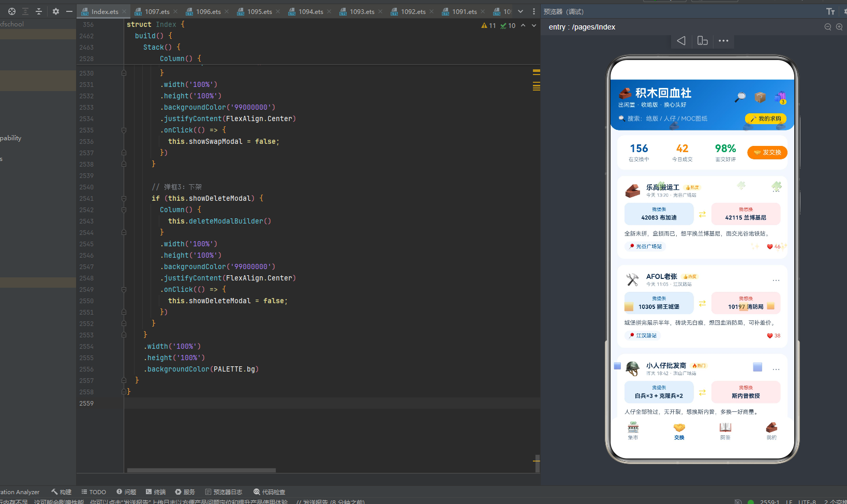Click the 光谷广场站 location tag
Viewport: 847px width, 504px height.
646,246
